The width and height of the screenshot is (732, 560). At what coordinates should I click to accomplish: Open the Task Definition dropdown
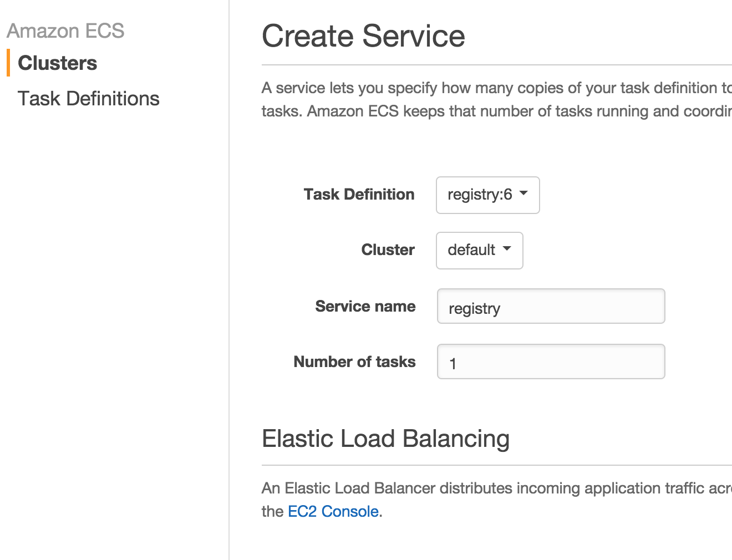coord(487,195)
